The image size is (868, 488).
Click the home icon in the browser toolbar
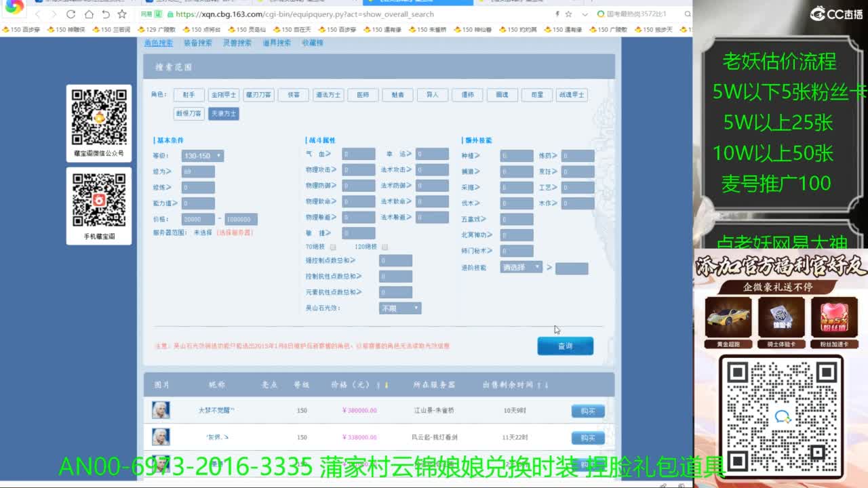[x=90, y=14]
